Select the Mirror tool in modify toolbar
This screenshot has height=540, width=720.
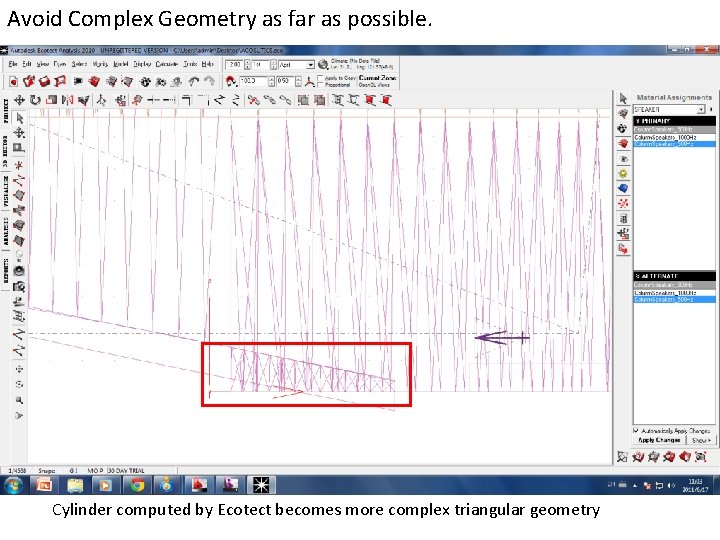(x=67, y=100)
